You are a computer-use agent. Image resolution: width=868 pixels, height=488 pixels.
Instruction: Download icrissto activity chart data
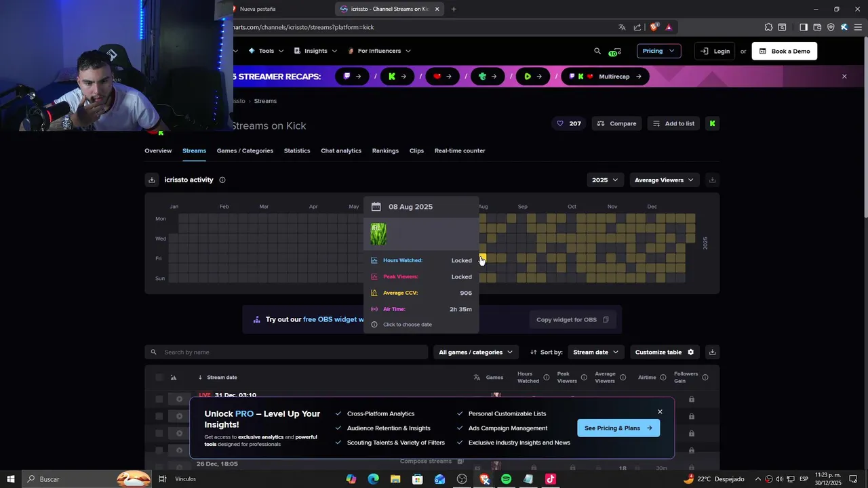(x=152, y=180)
